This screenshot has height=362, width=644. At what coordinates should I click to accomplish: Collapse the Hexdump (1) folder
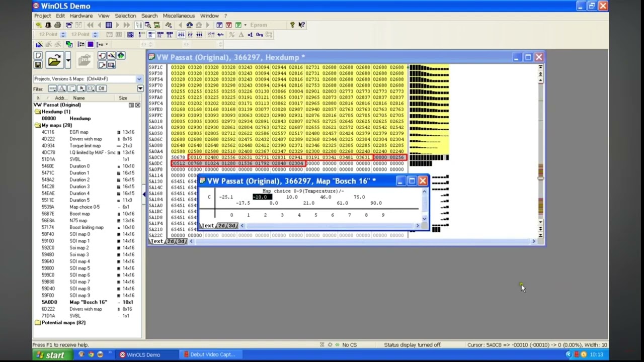click(37, 112)
